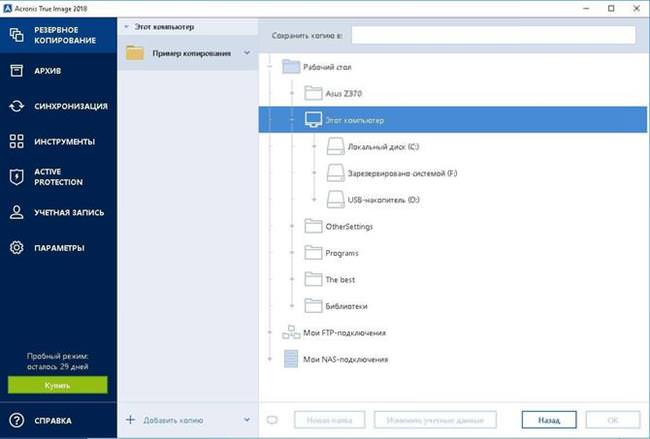The width and height of the screenshot is (650, 439).
Task: Click the Backup (Резервное копирование) sidebar icon
Action: pos(17,35)
